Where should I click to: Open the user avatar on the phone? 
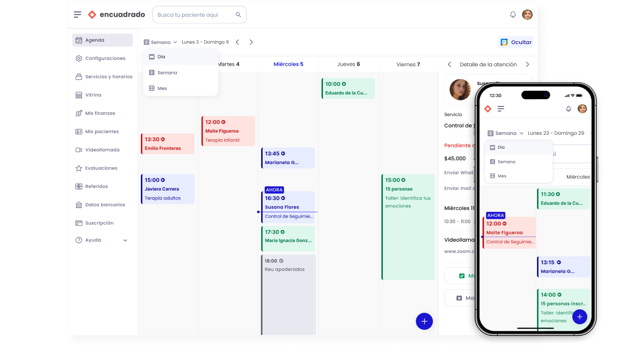(x=582, y=109)
